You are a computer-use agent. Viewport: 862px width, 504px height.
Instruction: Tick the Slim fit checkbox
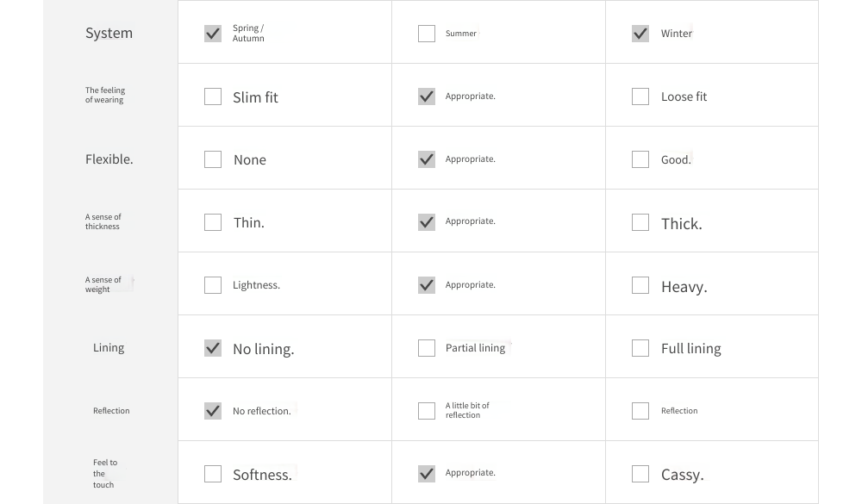213,96
